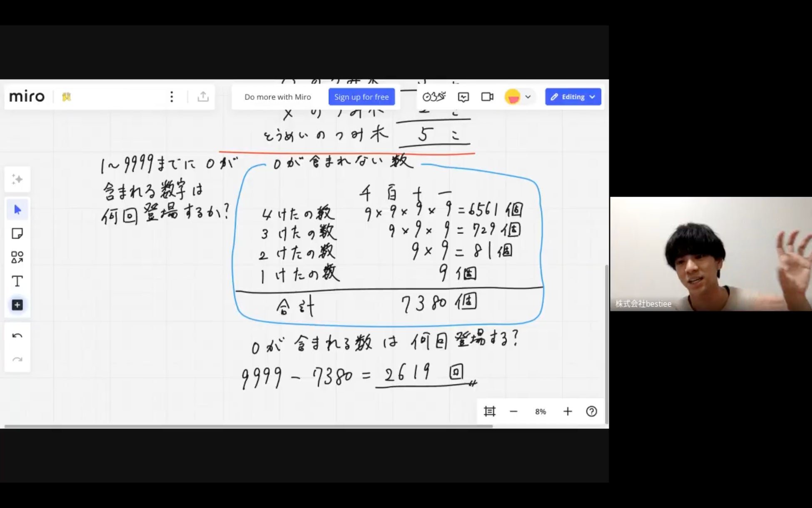Open the board options three-dot menu
This screenshot has height=508, width=812.
(x=172, y=97)
